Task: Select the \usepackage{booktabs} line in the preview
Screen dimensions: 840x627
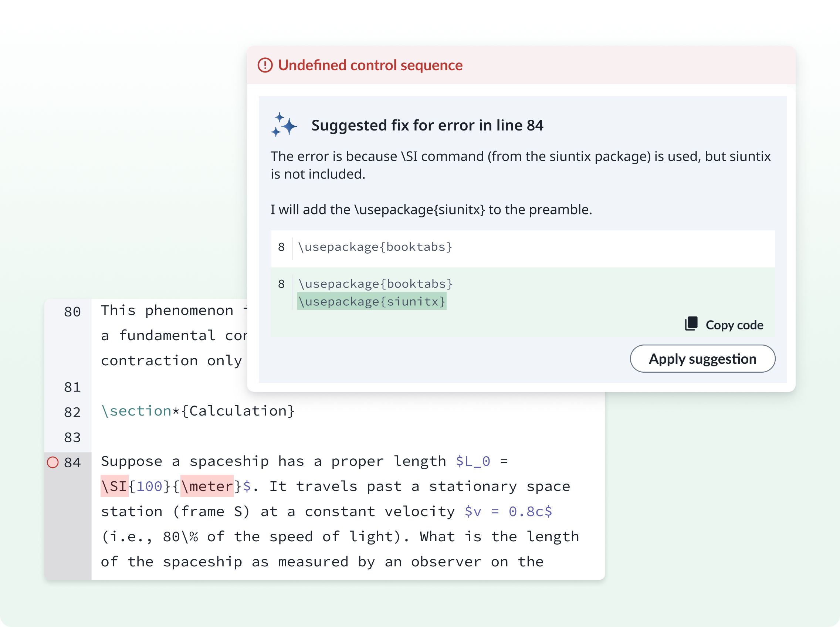Action: pyautogui.click(x=375, y=284)
